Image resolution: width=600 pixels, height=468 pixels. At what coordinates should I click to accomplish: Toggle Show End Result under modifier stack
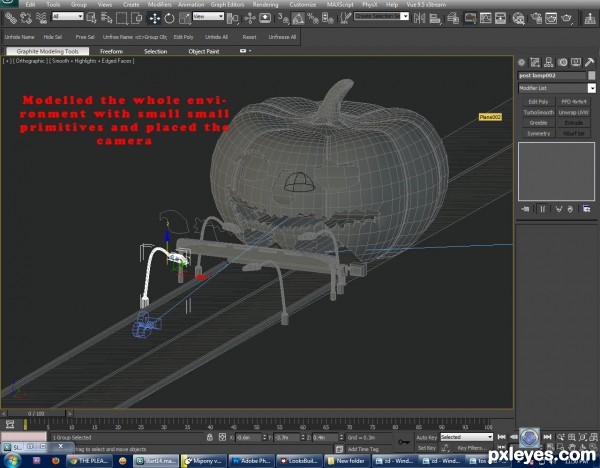pos(542,209)
